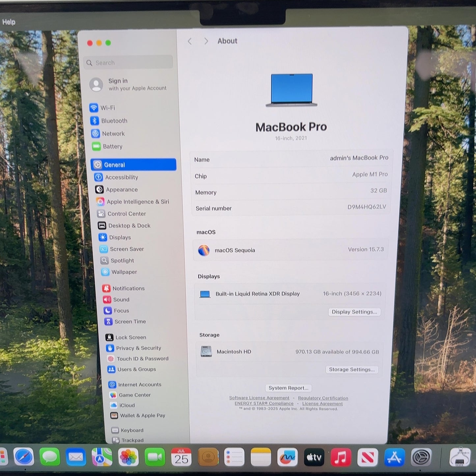Open Wi-Fi settings in the sidebar
The width and height of the screenshot is (476, 476).
[102, 108]
